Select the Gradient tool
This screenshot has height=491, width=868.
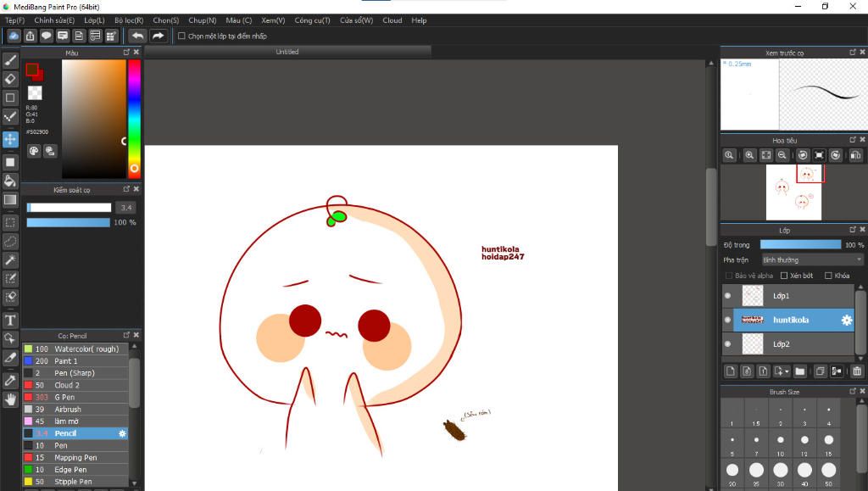[10, 199]
